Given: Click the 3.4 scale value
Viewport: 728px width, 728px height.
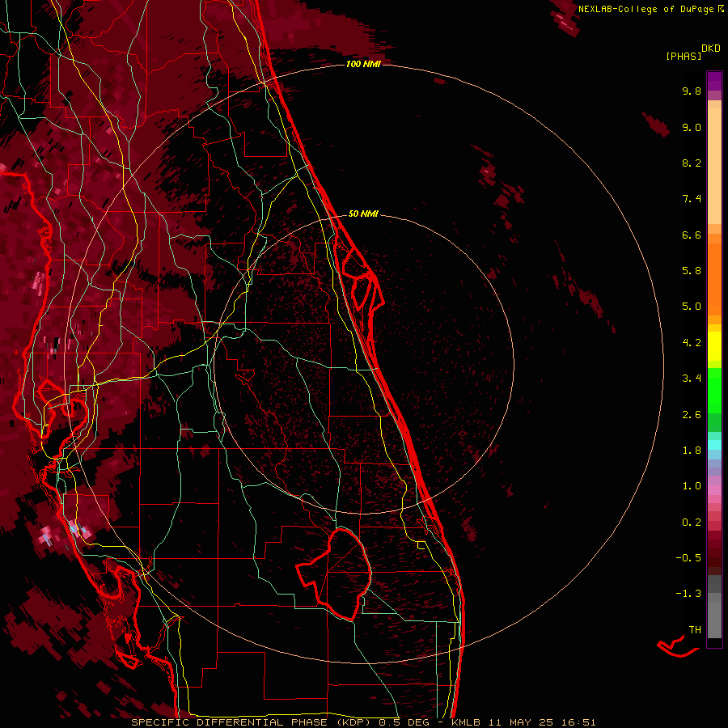Looking at the screenshot, I should click(x=692, y=379).
